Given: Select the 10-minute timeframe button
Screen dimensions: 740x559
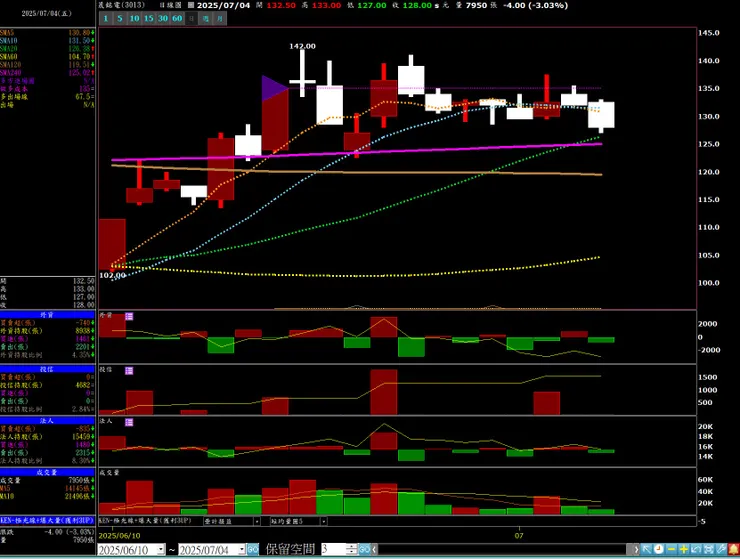Looking at the screenshot, I should point(135,18).
